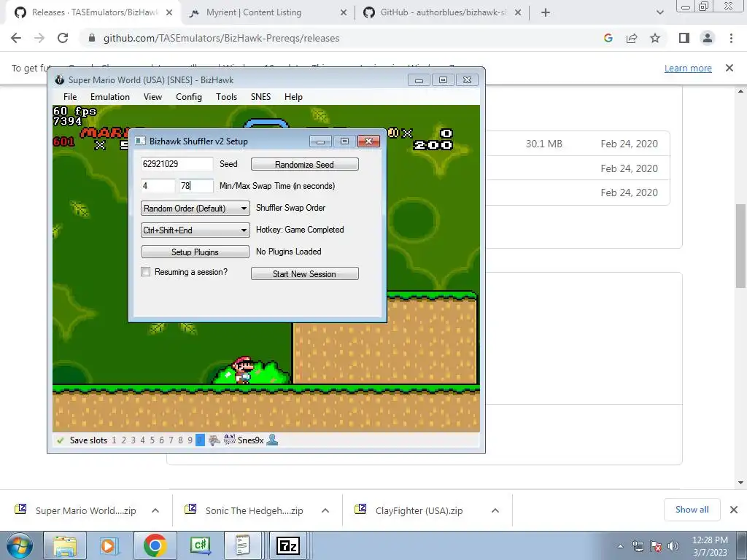Open BizHawk View menu
747x560 pixels.
tap(153, 97)
